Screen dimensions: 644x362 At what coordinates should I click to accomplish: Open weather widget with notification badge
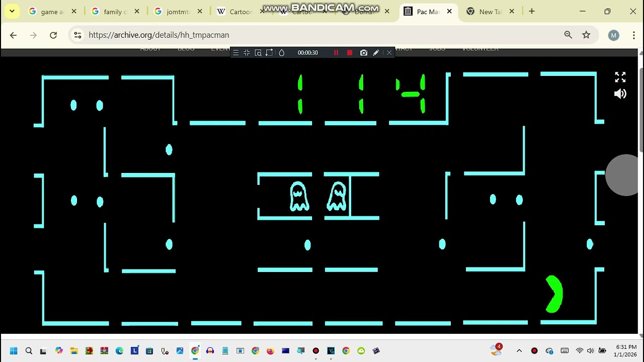pos(496,350)
